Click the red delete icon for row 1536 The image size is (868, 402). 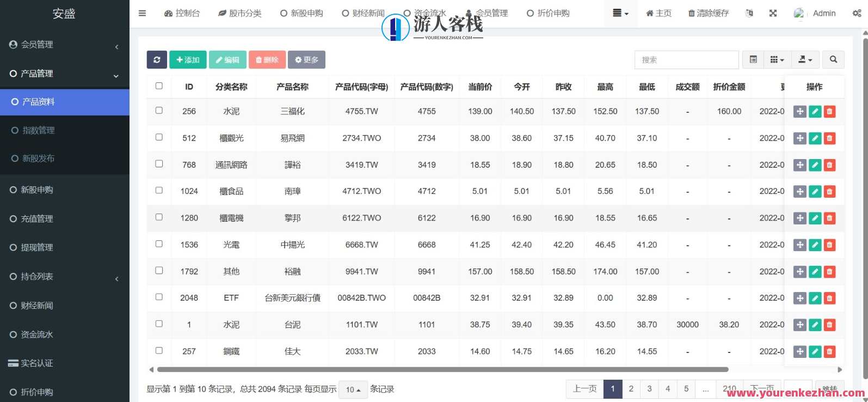click(x=829, y=245)
